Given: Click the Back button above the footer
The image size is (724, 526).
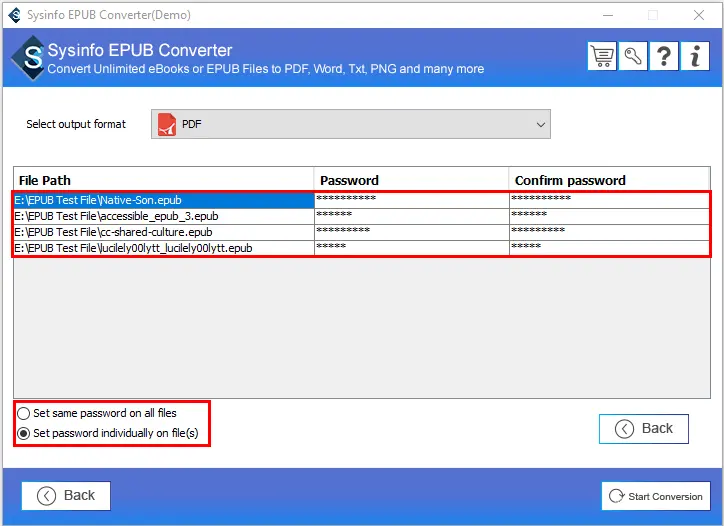Looking at the screenshot, I should 644,429.
